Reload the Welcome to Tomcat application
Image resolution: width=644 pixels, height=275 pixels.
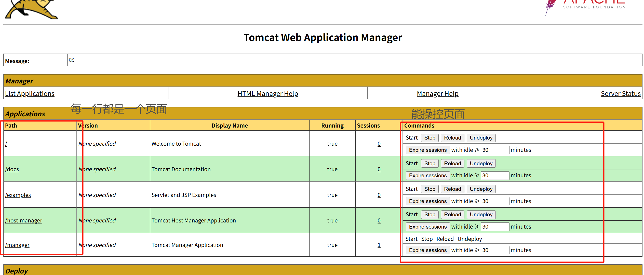click(452, 138)
